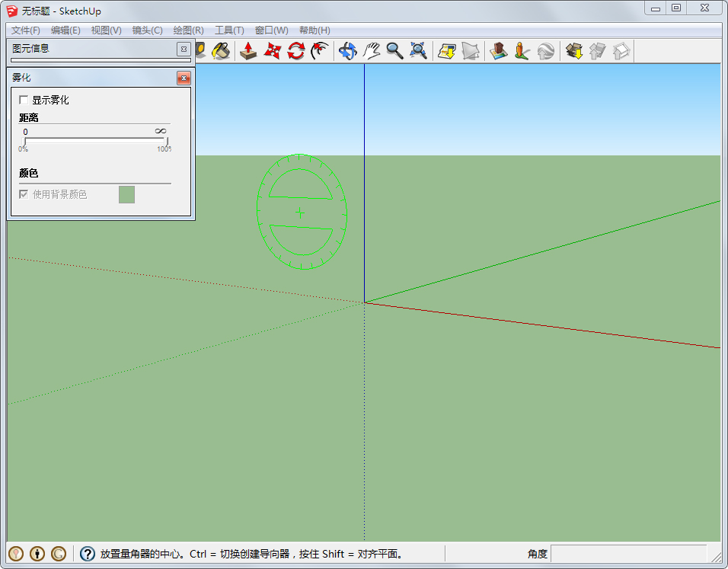Close the 雾化 panel
728x569 pixels.
[183, 78]
